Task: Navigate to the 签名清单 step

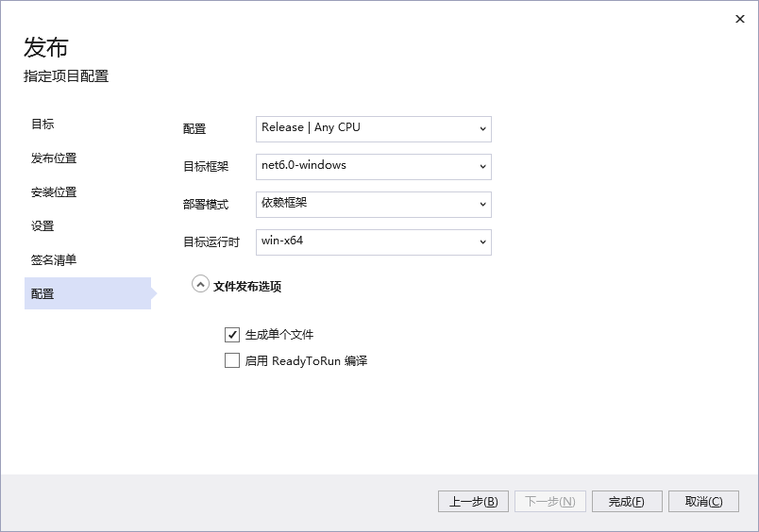Action: (x=54, y=260)
